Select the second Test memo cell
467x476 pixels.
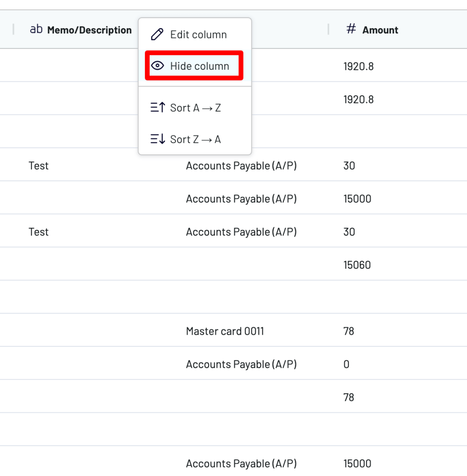(x=39, y=232)
